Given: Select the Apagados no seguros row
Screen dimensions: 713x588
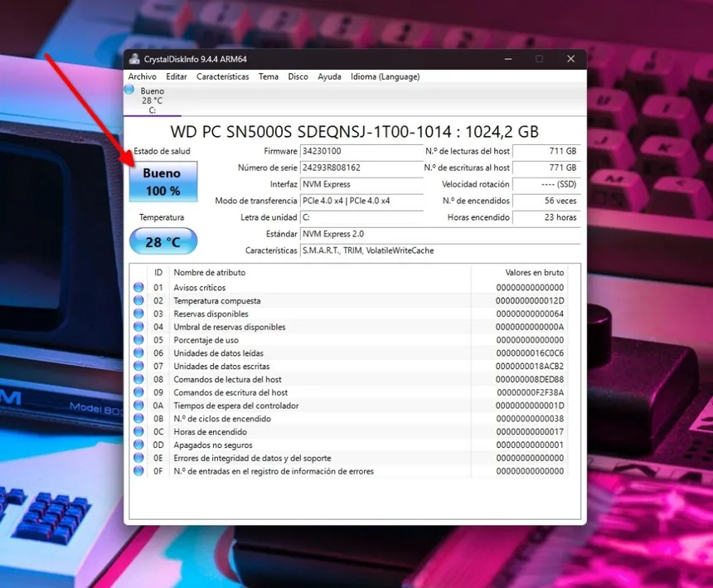Looking at the screenshot, I should click(x=349, y=445).
